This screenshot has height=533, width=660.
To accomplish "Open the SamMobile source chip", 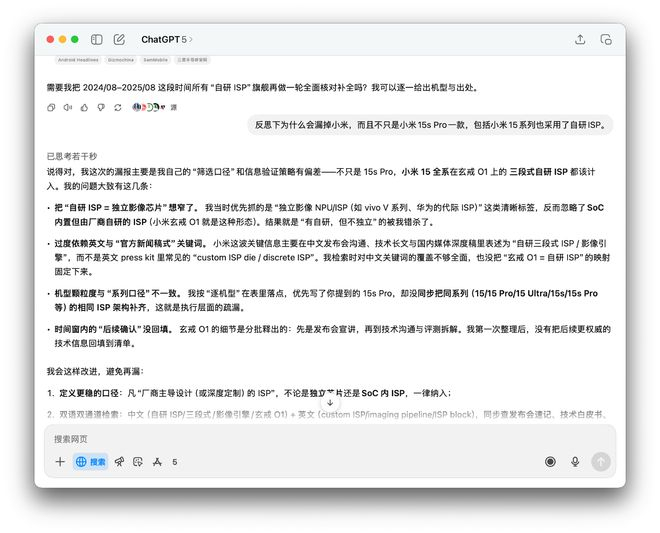I will (155, 60).
